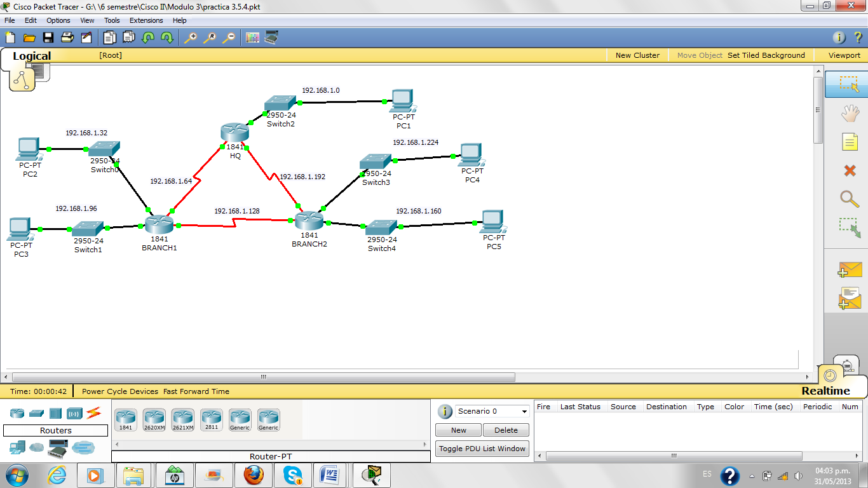Screen dimensions: 868x488
Task: Select the Multiuser Connection icon
Action: click(83, 448)
